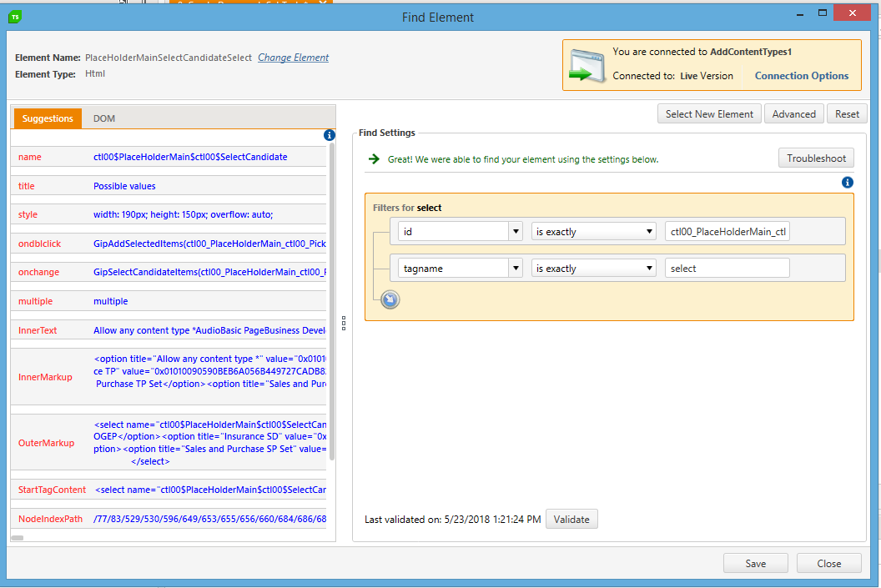Expand 'is exactly' comparison for id filter
Viewport: 881px width, 588px height.
[649, 232]
